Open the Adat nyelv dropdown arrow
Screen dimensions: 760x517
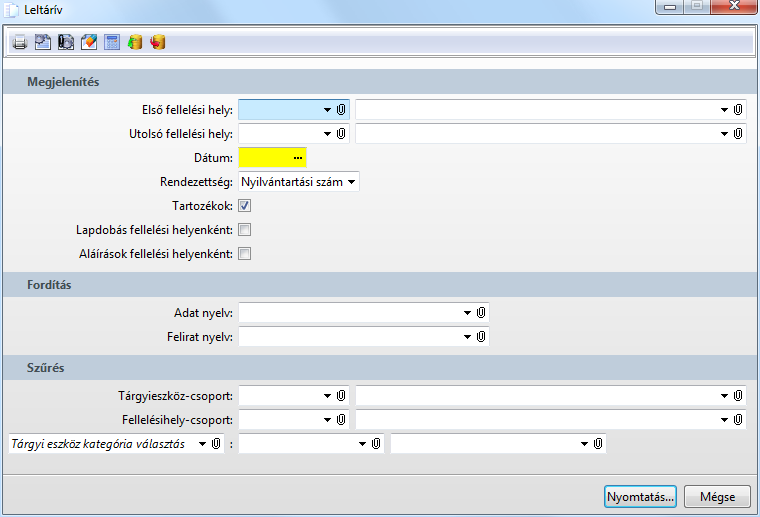coord(467,313)
